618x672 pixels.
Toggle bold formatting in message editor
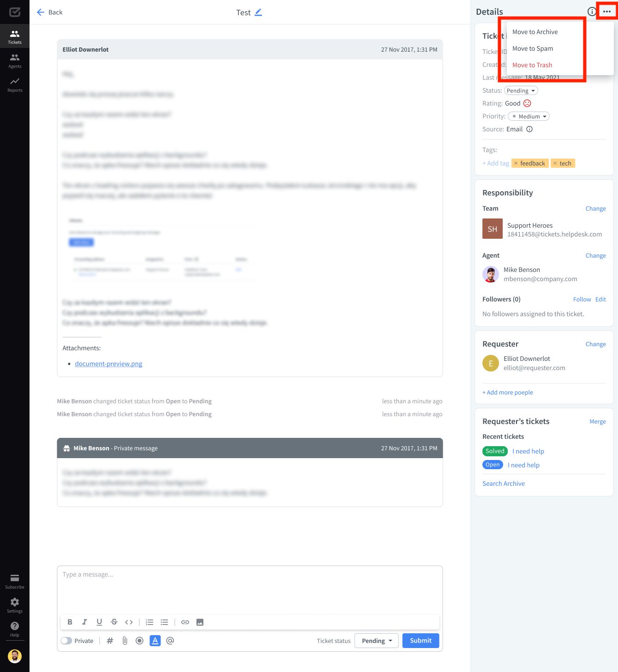pyautogui.click(x=70, y=622)
